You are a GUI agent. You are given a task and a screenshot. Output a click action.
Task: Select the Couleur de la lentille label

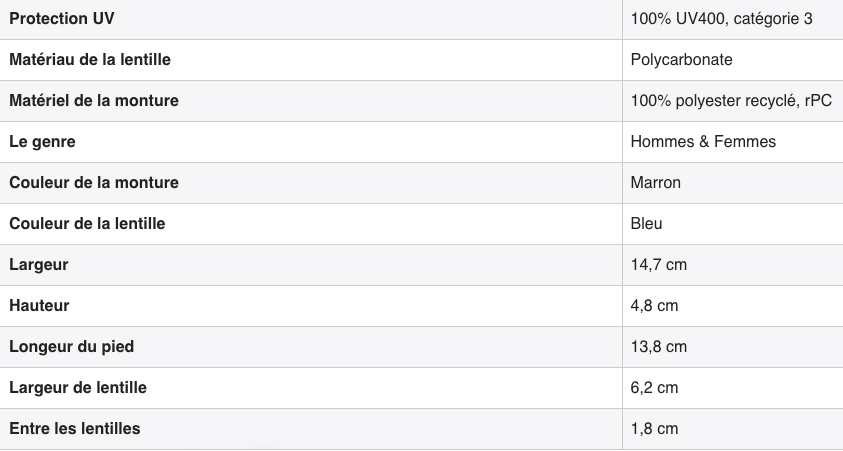87,224
